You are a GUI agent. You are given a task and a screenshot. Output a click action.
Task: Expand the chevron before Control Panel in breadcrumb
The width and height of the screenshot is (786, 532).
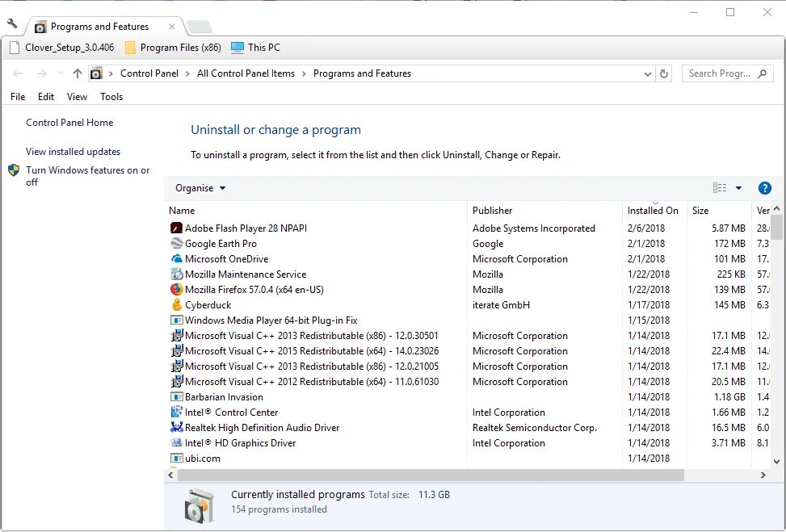(111, 73)
